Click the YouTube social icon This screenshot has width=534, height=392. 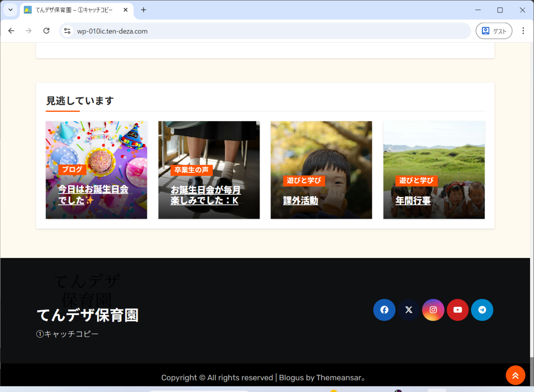pyautogui.click(x=457, y=310)
